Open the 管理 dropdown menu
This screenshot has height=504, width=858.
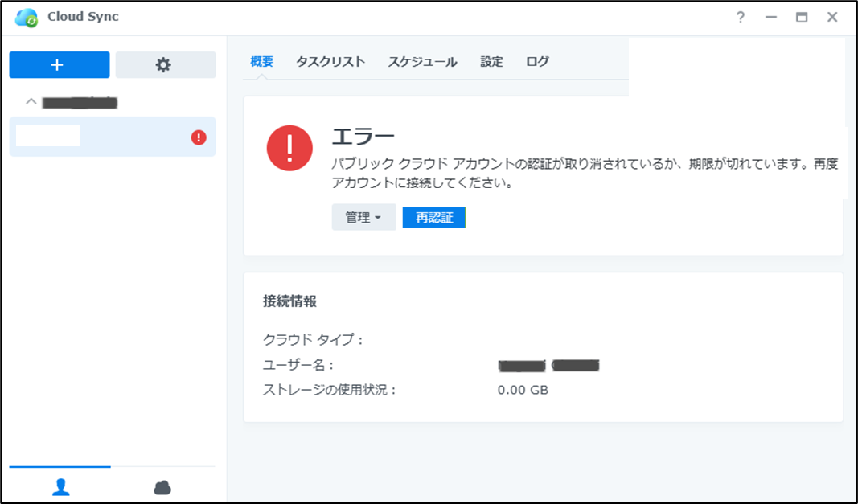[x=363, y=217]
